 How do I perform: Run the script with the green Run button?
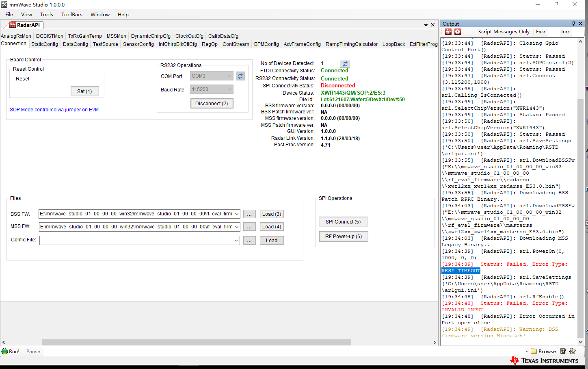11,352
